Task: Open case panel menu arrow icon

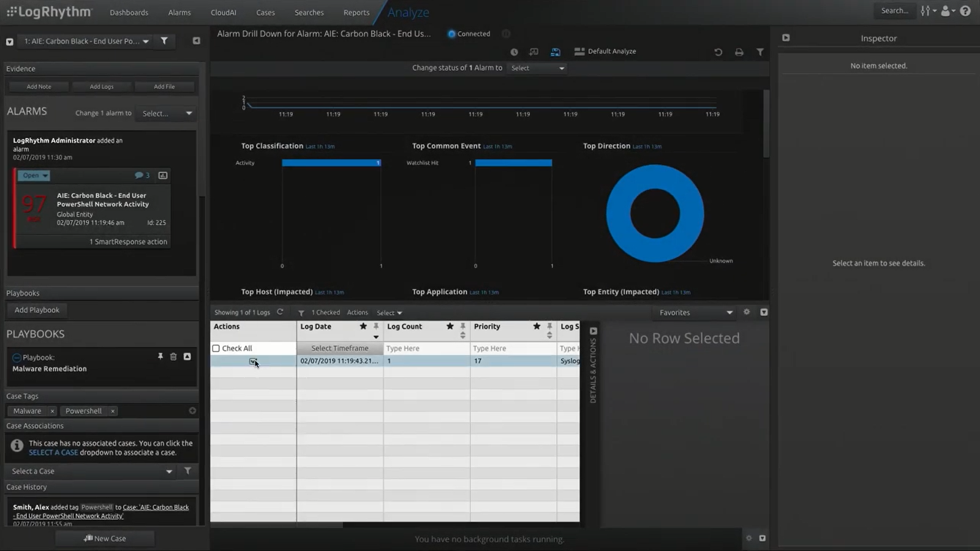Action: pyautogui.click(x=9, y=42)
